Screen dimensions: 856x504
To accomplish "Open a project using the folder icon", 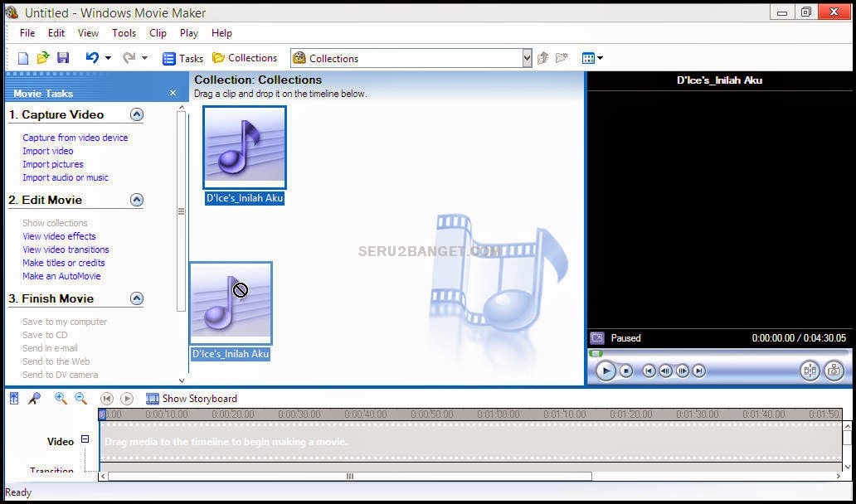I will [43, 58].
